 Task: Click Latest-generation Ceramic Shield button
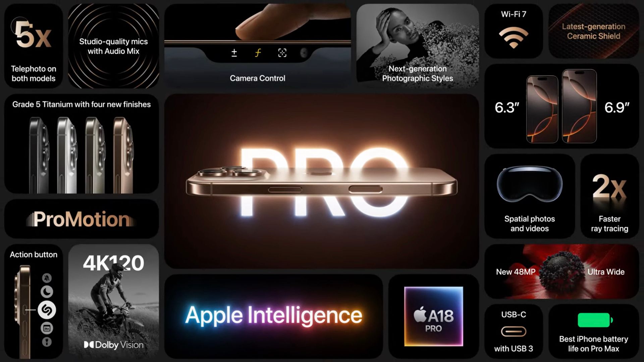point(593,32)
